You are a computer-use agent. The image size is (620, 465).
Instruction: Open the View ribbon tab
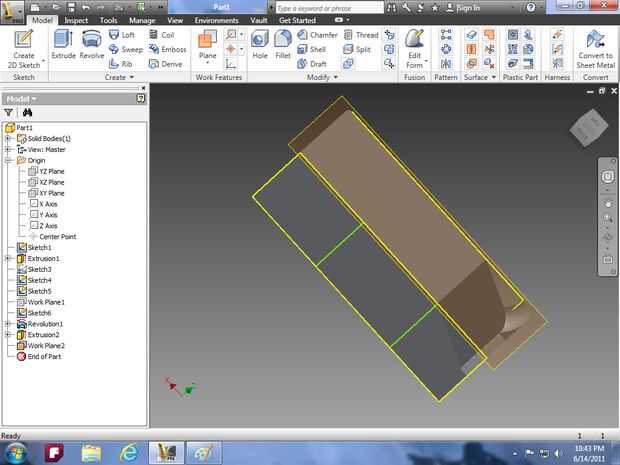pyautogui.click(x=175, y=20)
